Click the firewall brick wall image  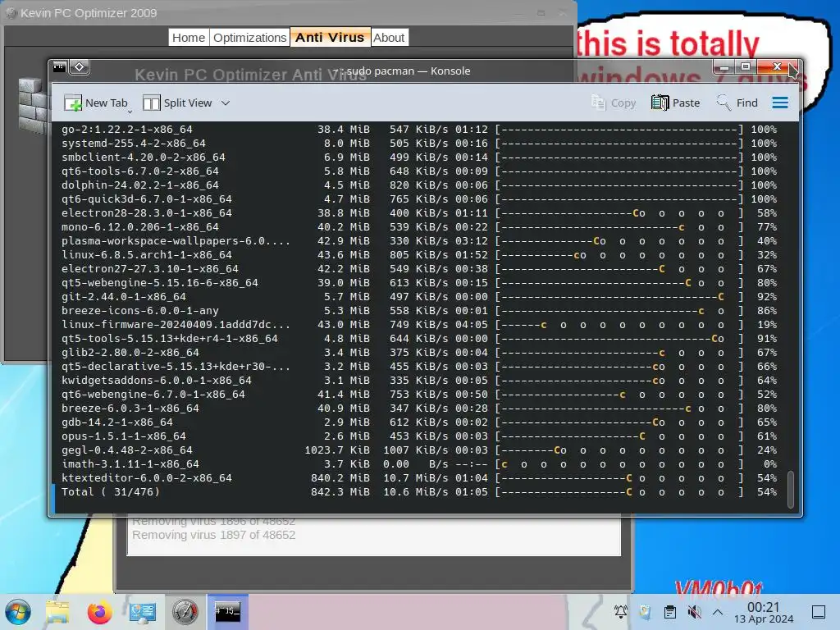coord(33,105)
